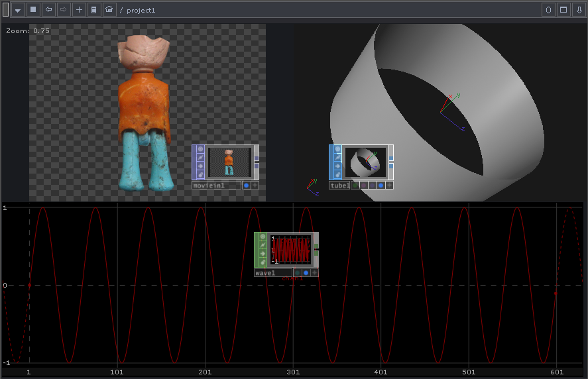Screen dimensions: 588x379
Task: Toggle bypass arrow flag on wave1 node
Action: pos(263,254)
